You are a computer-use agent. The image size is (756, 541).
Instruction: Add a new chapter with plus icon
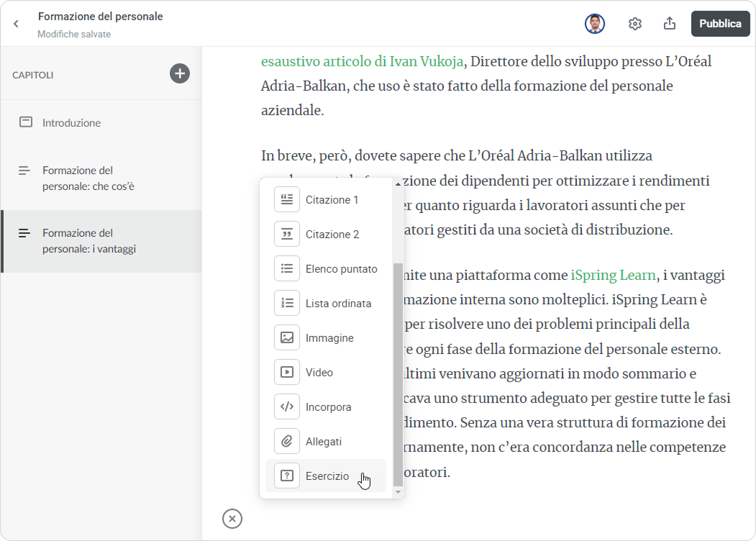pyautogui.click(x=180, y=73)
